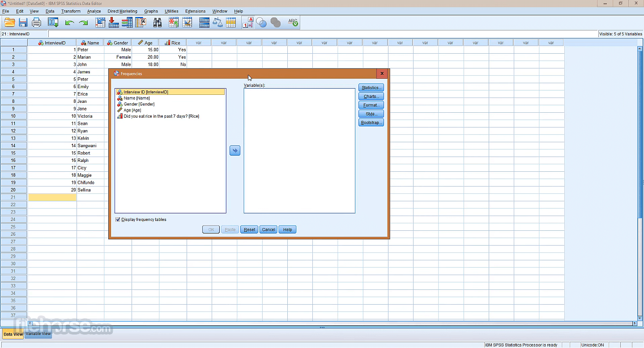This screenshot has width=644, height=348.
Task: Select the cell containing Sangwani
Action: click(x=90, y=145)
